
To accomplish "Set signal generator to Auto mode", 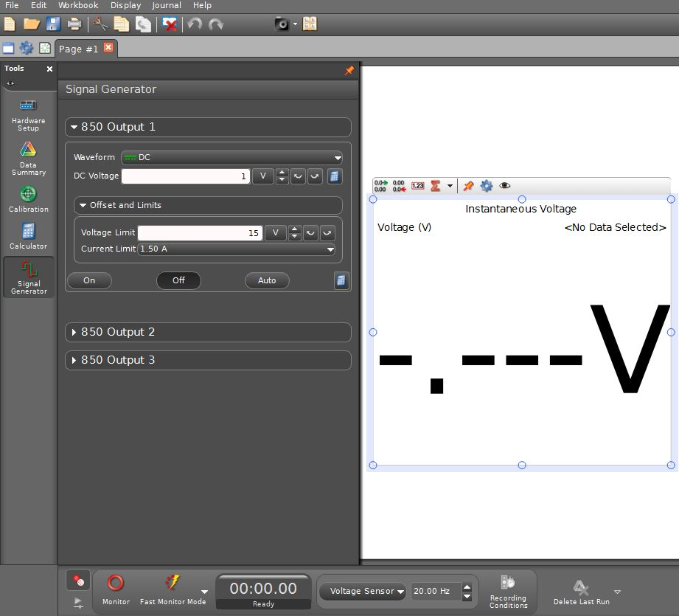I will pos(267,280).
